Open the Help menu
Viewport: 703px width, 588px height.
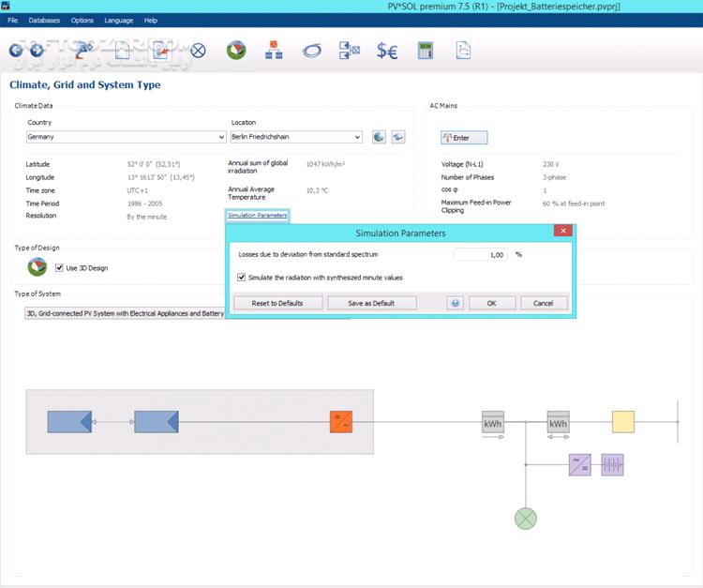click(x=151, y=21)
